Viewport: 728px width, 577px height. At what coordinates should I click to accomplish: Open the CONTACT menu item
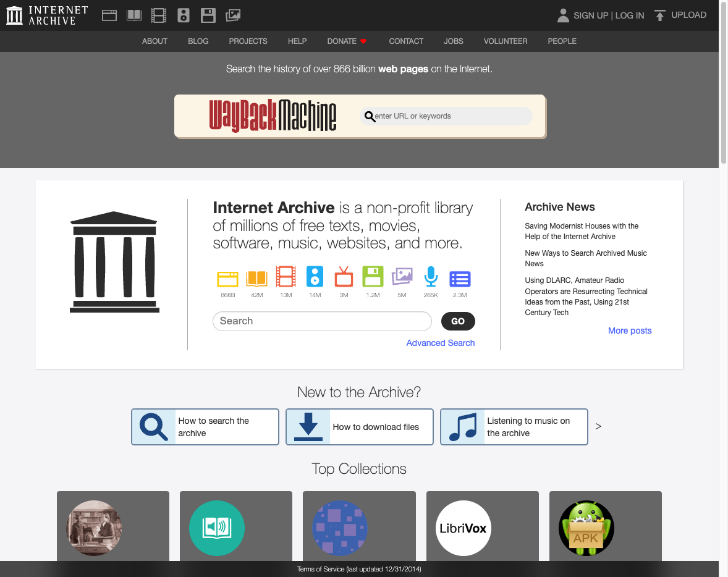(x=406, y=41)
